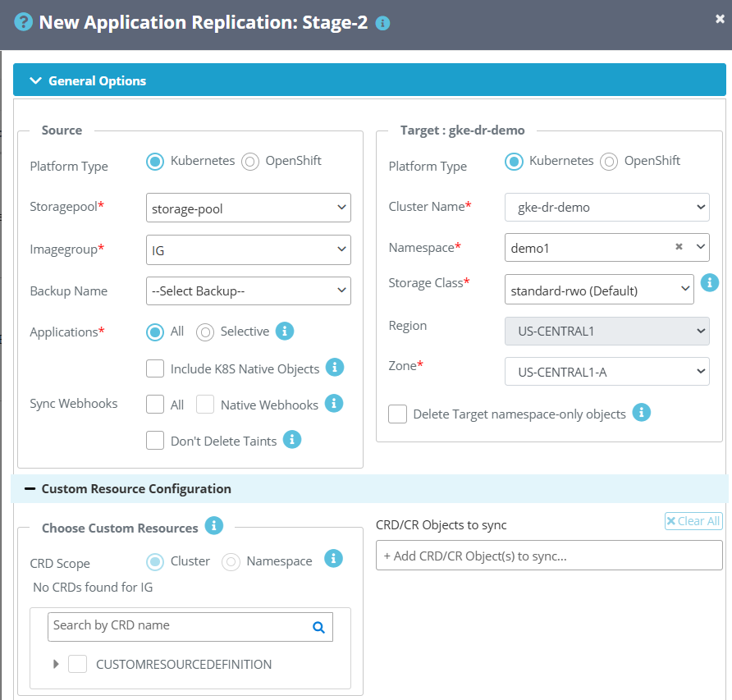Enable Delete Target namespace-only objects checkbox

[x=397, y=414]
